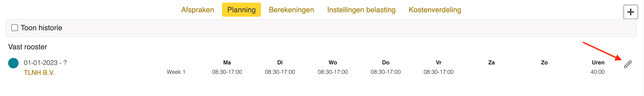Add a new schedule with the plus button
644x96 pixels.
pyautogui.click(x=630, y=12)
